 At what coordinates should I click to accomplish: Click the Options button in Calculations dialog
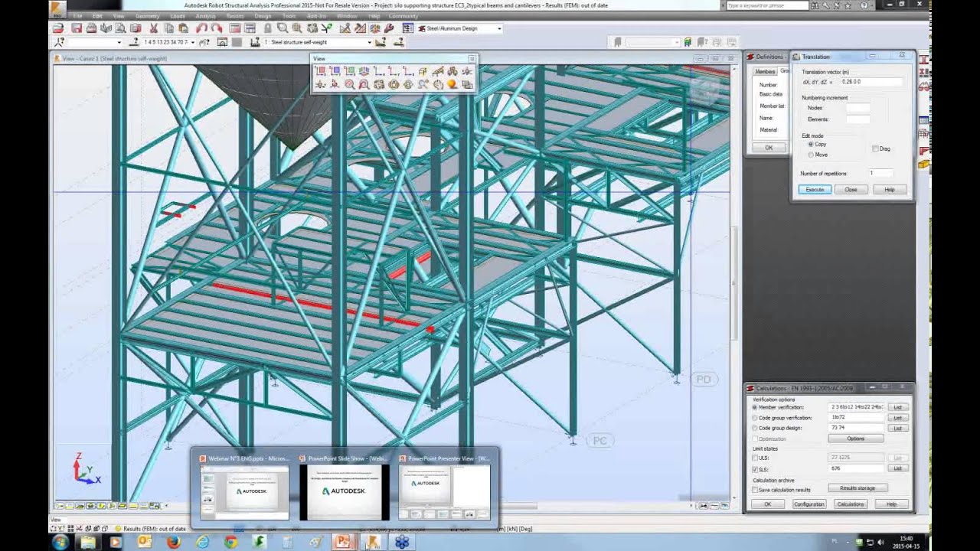[x=856, y=439]
